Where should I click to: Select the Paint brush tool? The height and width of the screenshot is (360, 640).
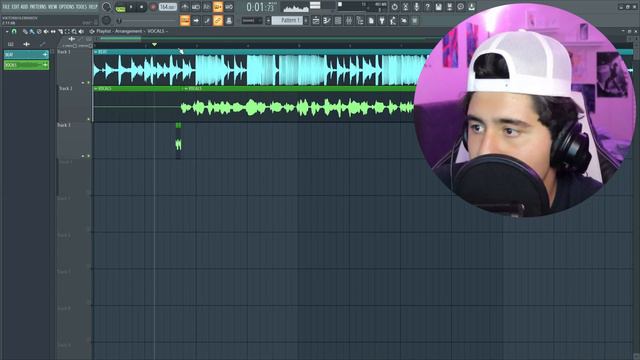(32, 31)
